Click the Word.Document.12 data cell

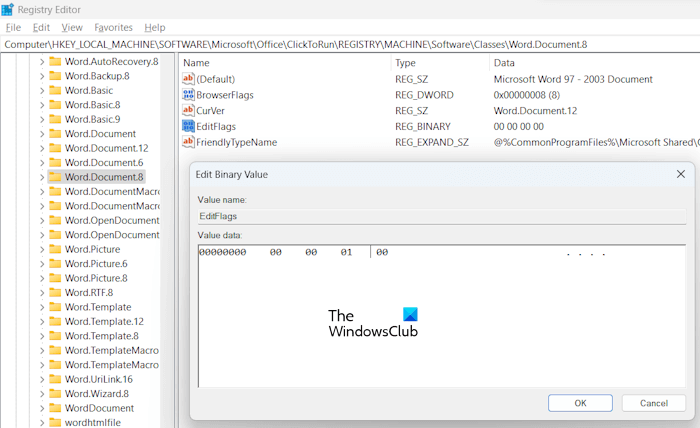(x=535, y=110)
